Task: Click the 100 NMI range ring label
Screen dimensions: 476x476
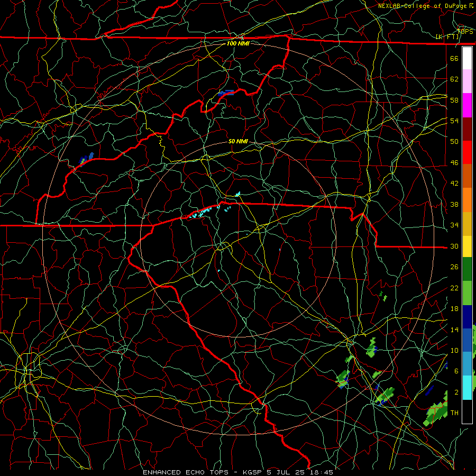Action: pos(238,43)
